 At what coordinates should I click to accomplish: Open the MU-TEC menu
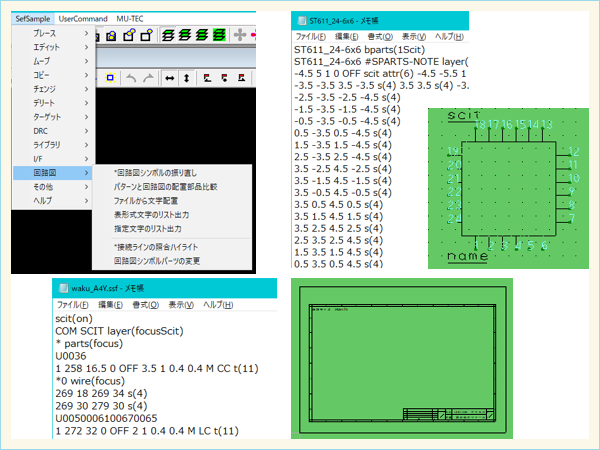coord(132,18)
